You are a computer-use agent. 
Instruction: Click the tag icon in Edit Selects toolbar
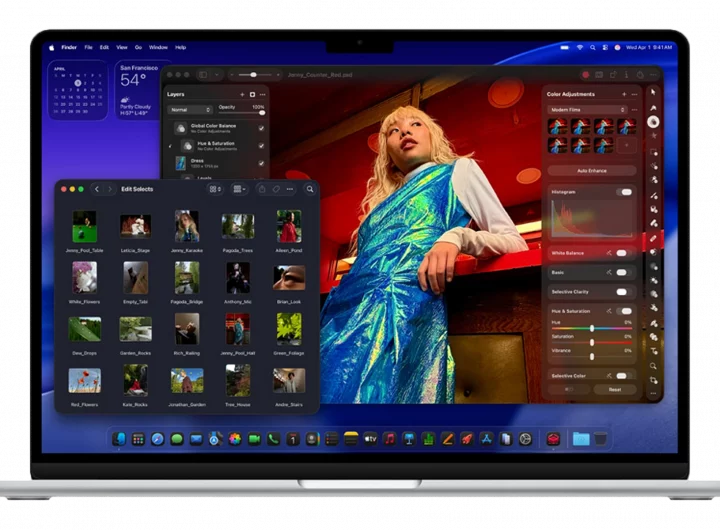point(276,189)
